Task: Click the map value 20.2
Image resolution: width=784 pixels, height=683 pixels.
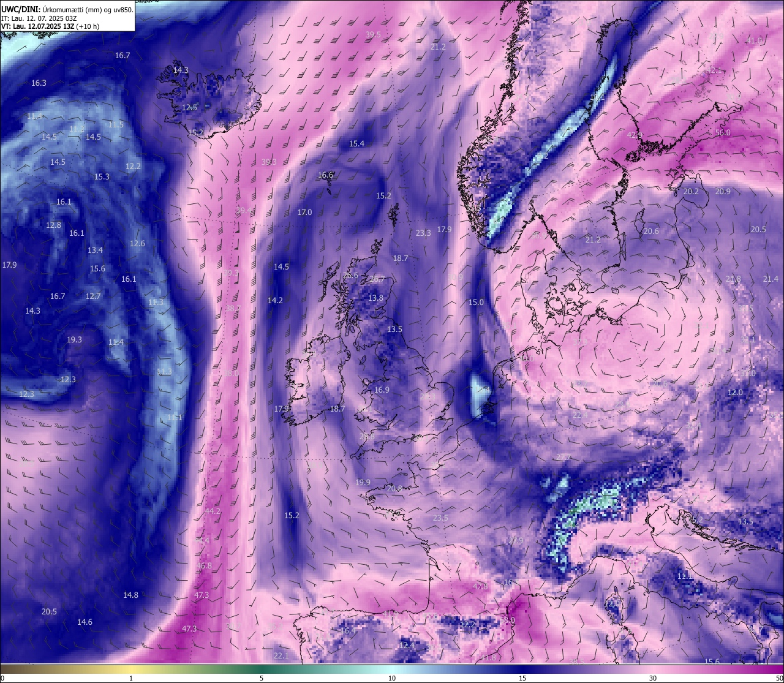Action: click(x=691, y=191)
